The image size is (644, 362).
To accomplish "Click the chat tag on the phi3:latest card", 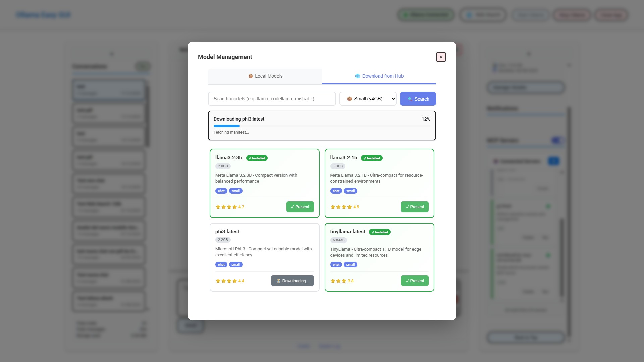I will (x=221, y=265).
